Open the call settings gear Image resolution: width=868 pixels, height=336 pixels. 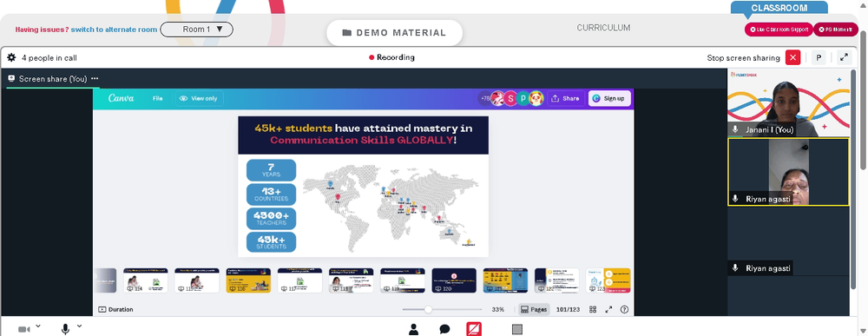[x=11, y=57]
